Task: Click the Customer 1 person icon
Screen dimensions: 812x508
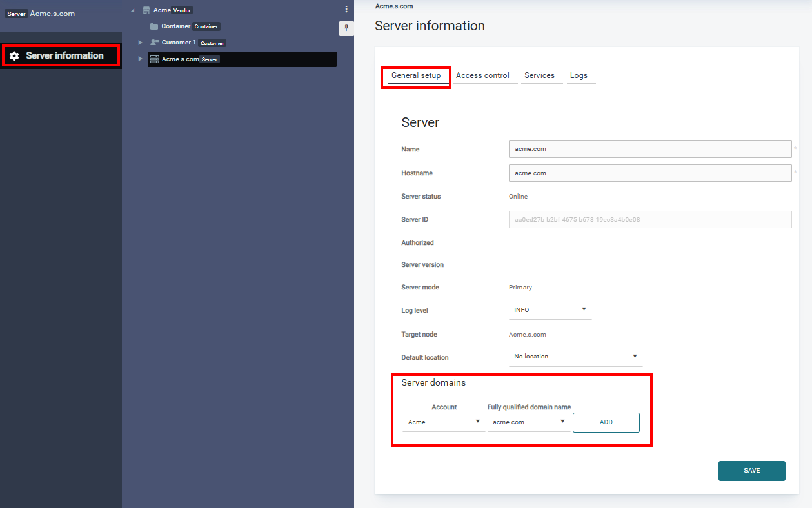Action: pos(153,43)
